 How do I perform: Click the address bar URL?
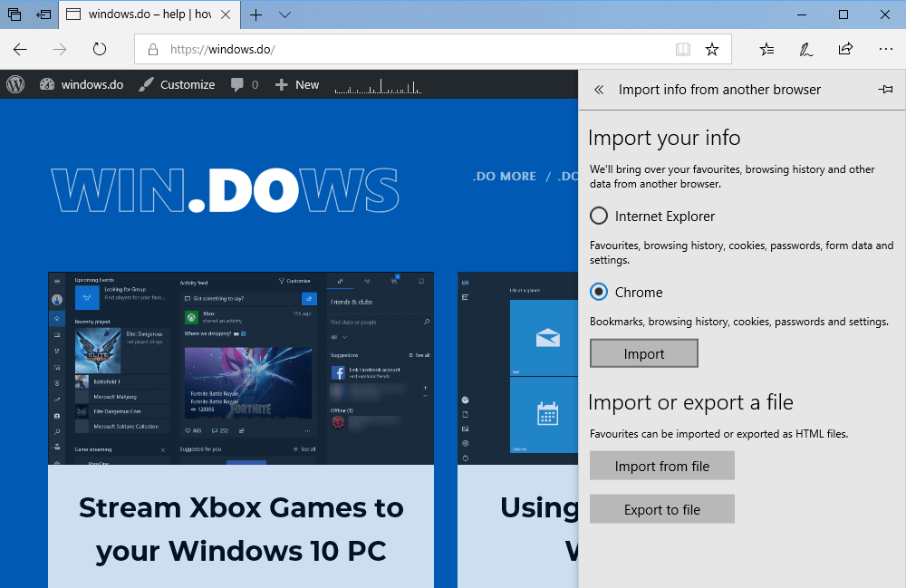click(223, 50)
